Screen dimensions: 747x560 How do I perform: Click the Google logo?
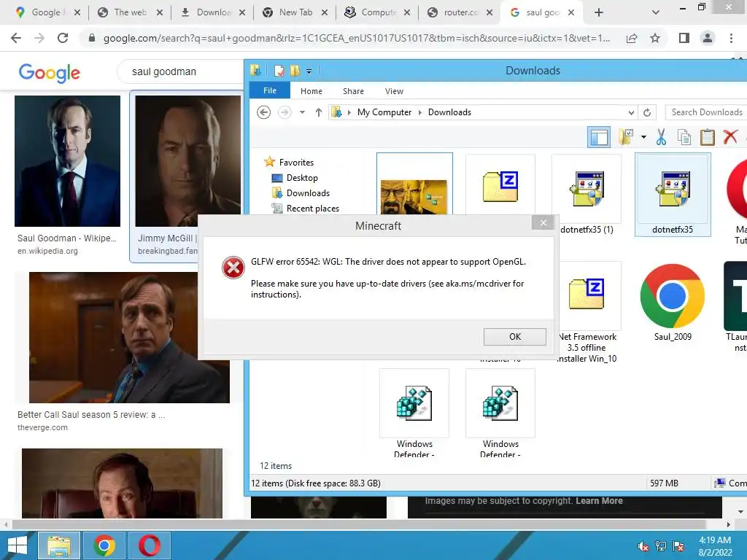[x=49, y=73]
